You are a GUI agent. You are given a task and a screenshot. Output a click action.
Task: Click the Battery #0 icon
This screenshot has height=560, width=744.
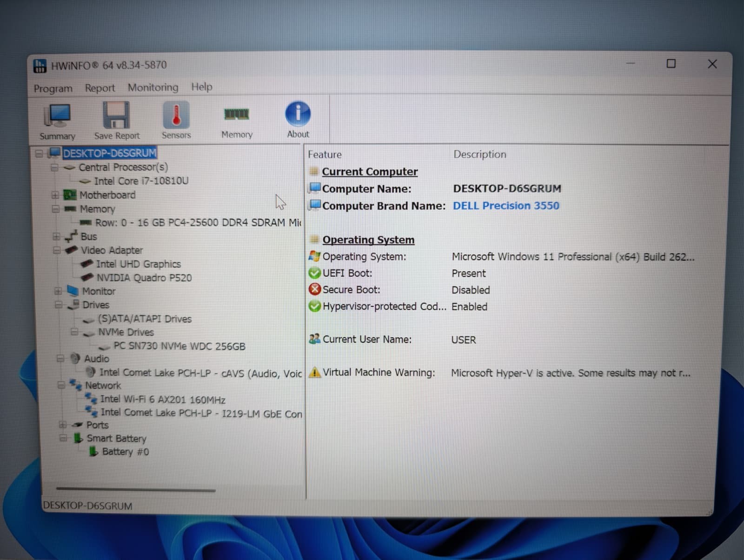(93, 451)
